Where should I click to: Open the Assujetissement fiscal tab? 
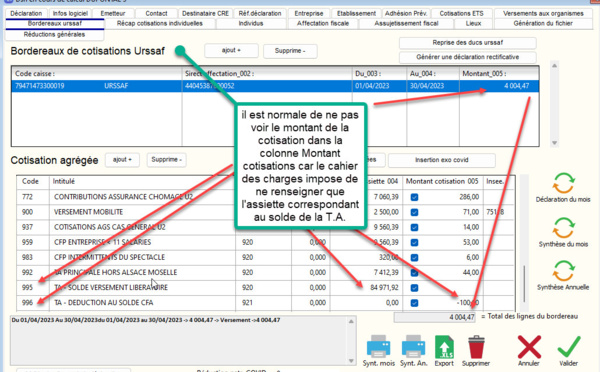tap(406, 23)
